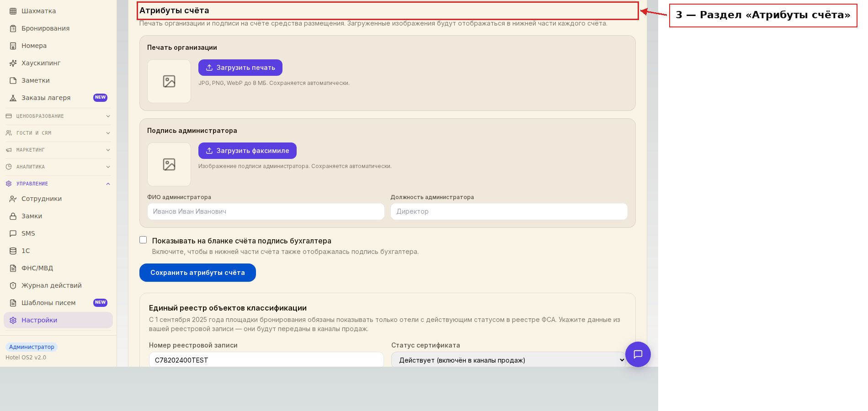Click the Бронирования clipboard icon
The image size is (868, 411).
(13, 28)
